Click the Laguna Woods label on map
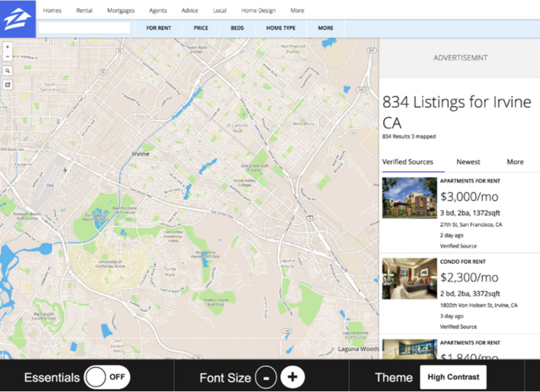 tap(358, 349)
